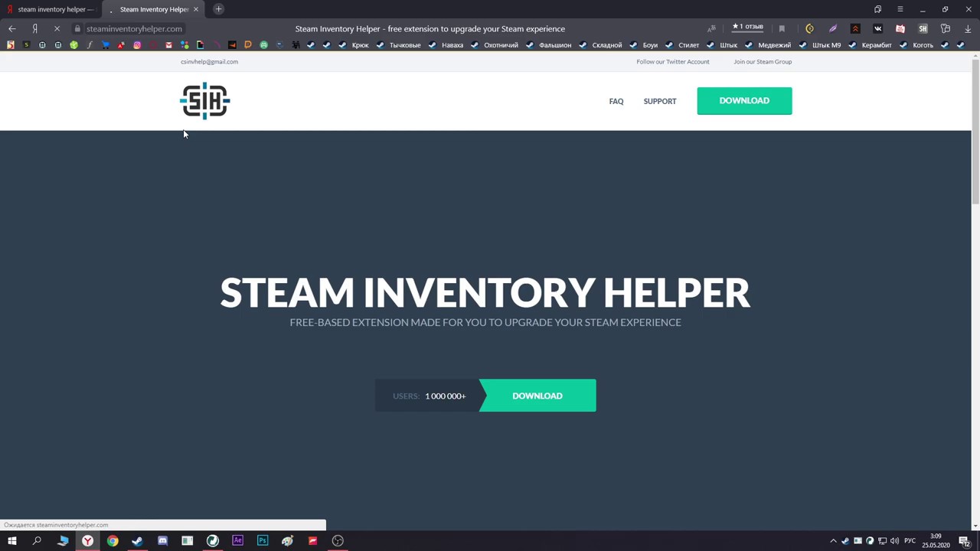Stop the page from loading with the X button
Viewport: 980px width, 551px height.
(57, 28)
